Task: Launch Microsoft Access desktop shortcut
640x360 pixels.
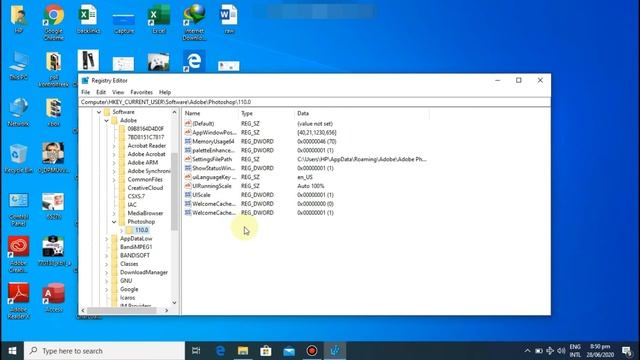Action: click(53, 298)
